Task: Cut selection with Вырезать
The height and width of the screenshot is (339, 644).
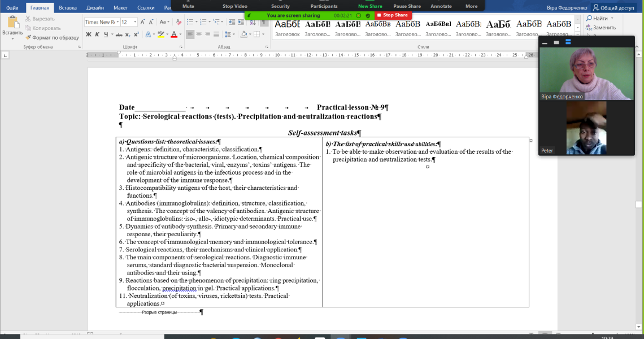Action: (40, 19)
